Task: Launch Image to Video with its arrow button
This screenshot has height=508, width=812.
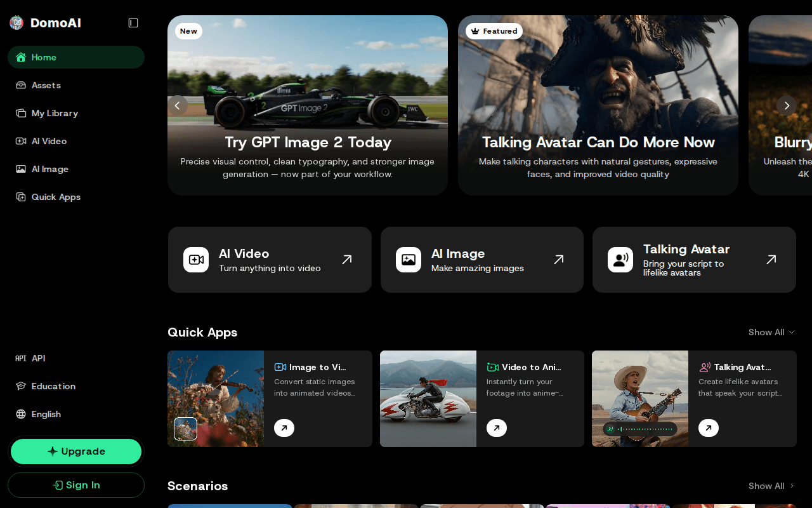Action: click(284, 428)
